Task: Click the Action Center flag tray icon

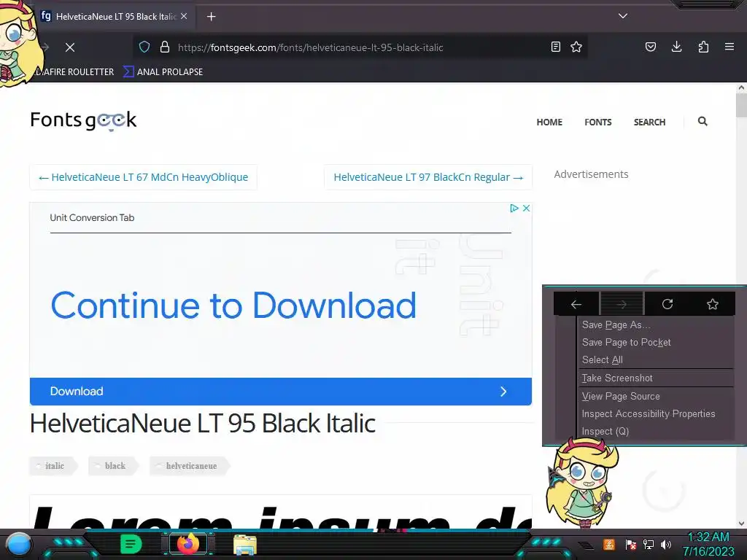Action: (x=630, y=544)
